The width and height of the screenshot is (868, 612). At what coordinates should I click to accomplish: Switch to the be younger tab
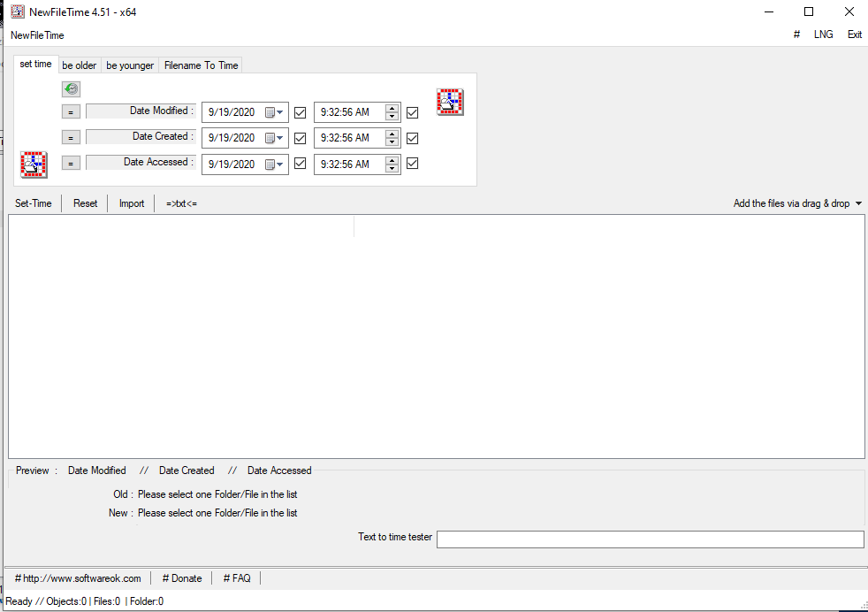[130, 65]
